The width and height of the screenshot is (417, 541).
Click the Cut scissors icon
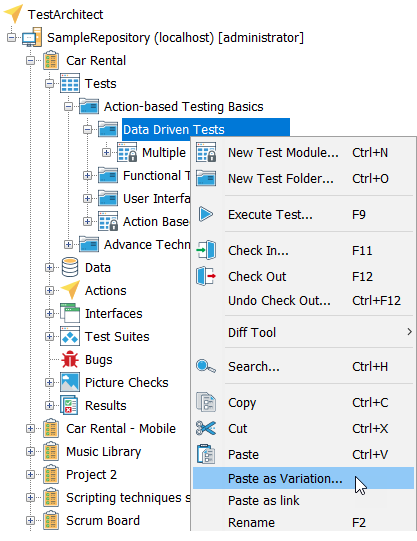tap(206, 428)
